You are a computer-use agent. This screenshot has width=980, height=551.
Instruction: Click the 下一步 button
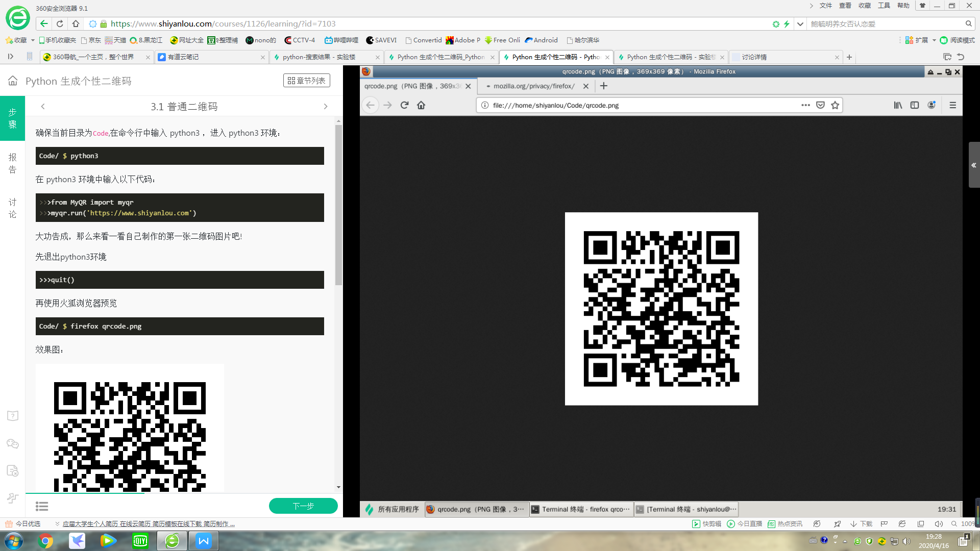coord(303,506)
